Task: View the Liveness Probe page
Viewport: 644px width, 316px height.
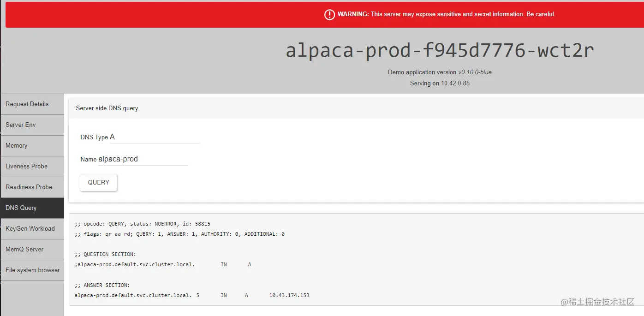Action: coord(25,166)
